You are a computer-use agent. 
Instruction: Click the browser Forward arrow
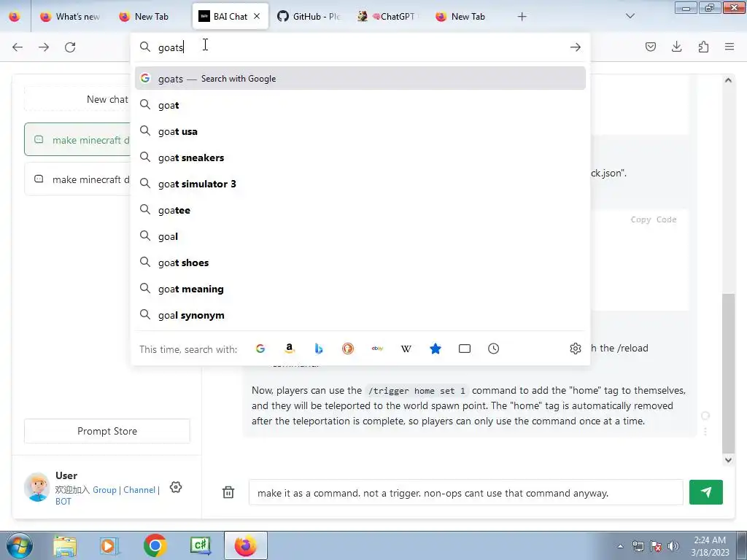click(44, 47)
